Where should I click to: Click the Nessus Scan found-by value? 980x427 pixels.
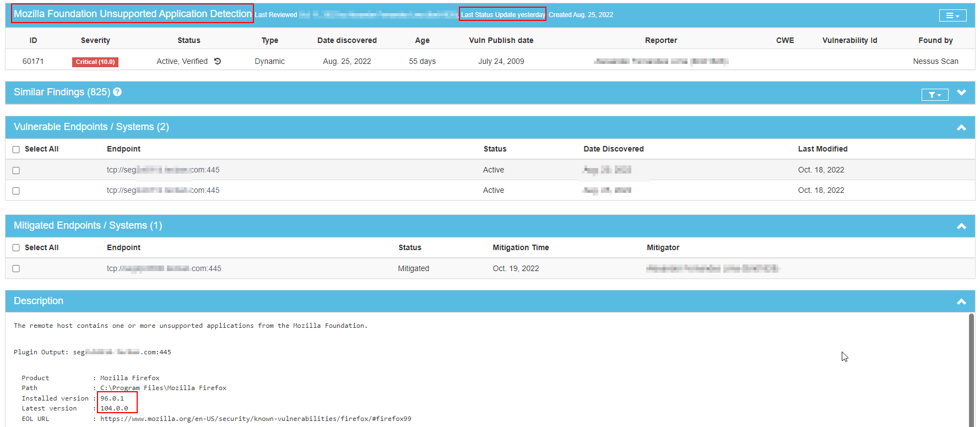935,61
